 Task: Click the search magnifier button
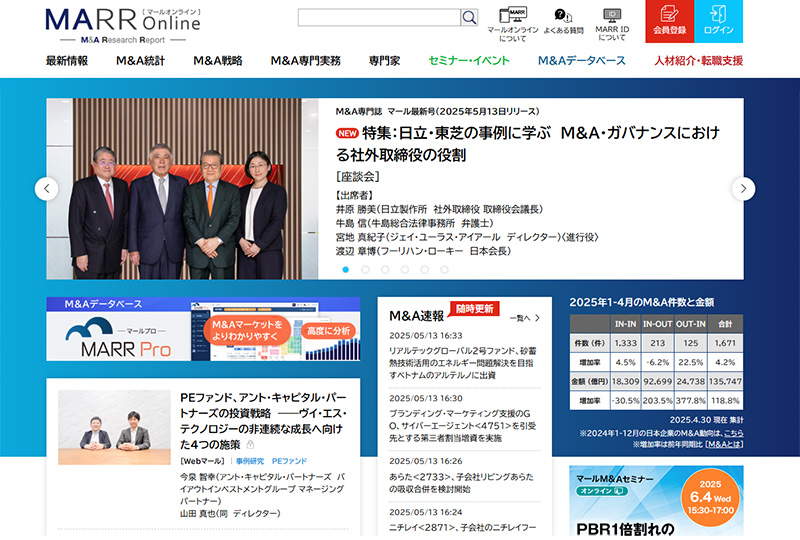[x=469, y=17]
